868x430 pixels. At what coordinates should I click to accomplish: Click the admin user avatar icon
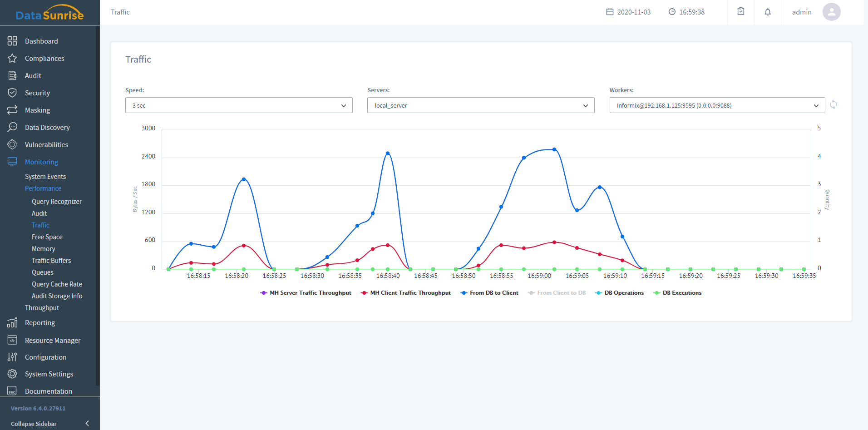[831, 12]
